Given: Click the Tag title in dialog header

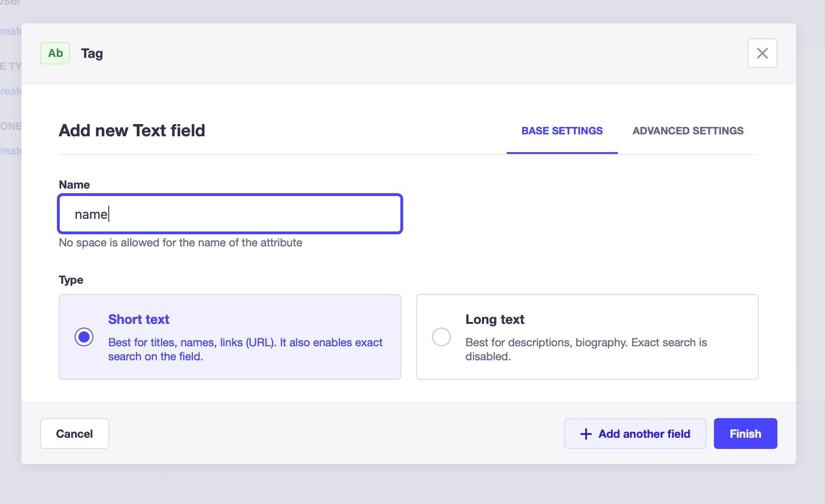Looking at the screenshot, I should pos(92,54).
